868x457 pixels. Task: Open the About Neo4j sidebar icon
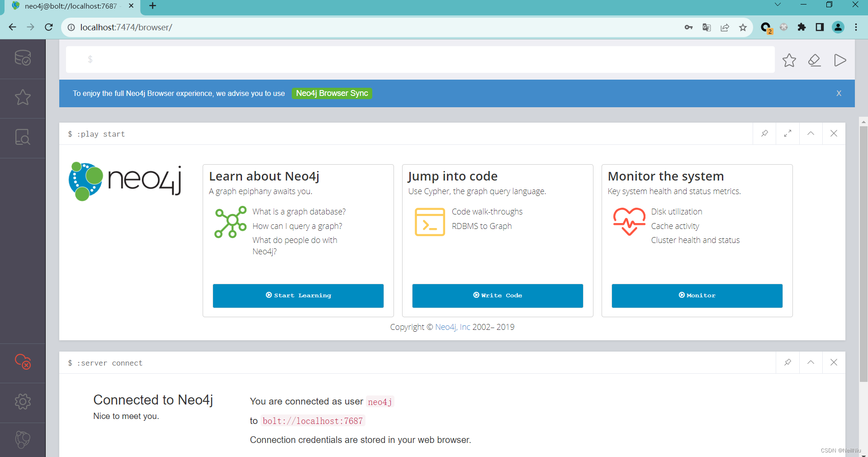[x=23, y=439]
